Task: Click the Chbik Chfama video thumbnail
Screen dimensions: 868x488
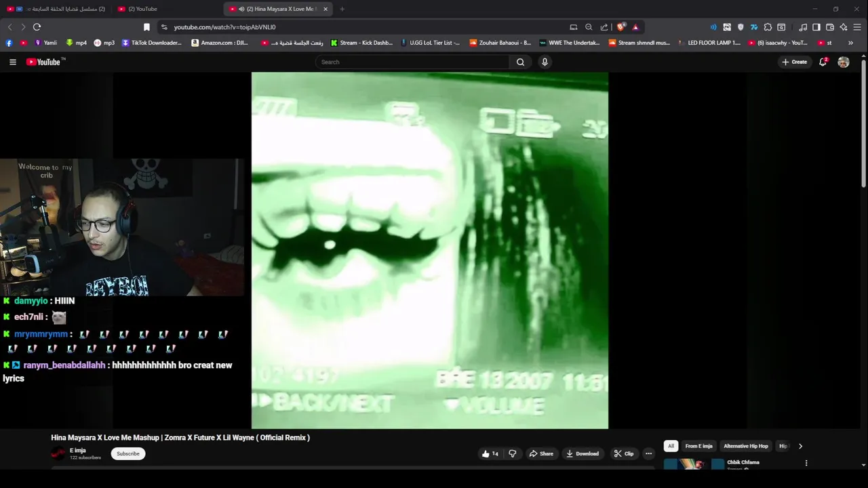Action: 693,464
